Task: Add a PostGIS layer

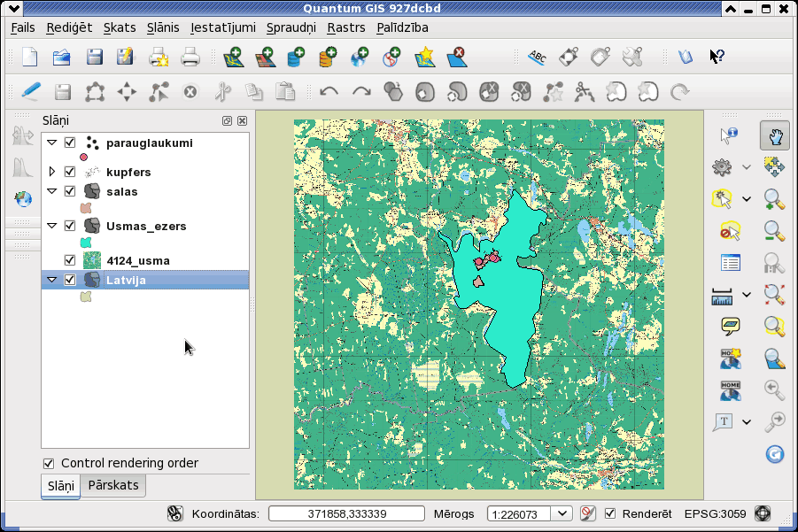Action: pyautogui.click(x=296, y=57)
